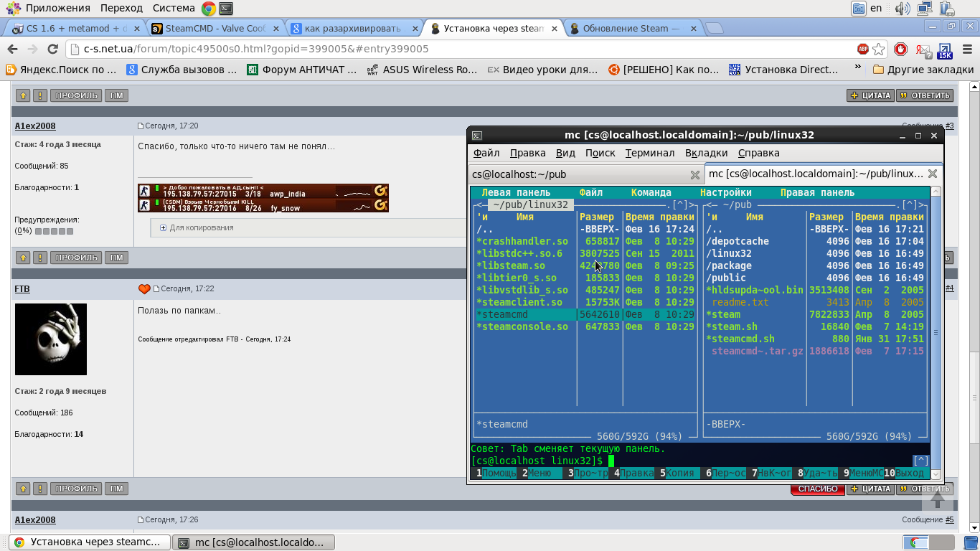
Task: Bookmark this page with the star icon
Action: [x=879, y=49]
